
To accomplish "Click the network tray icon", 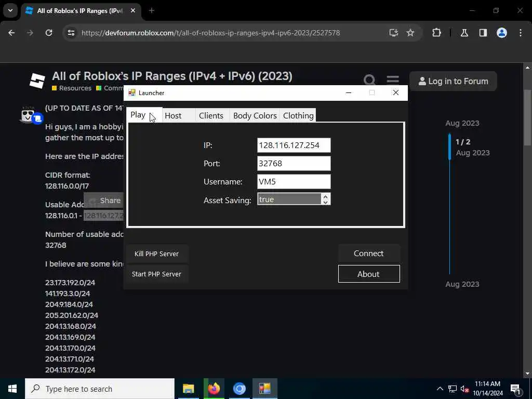I will 453,389.
